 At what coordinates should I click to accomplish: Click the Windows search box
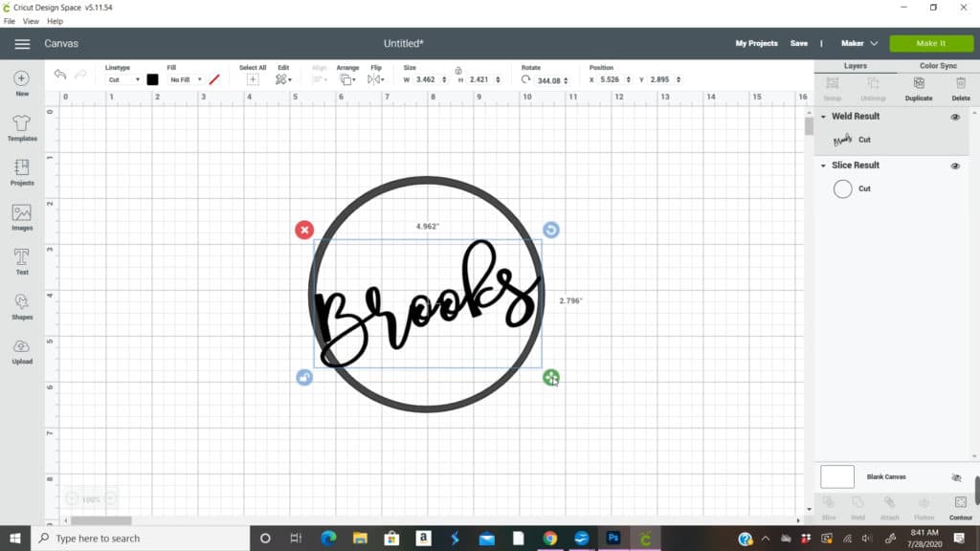point(141,538)
